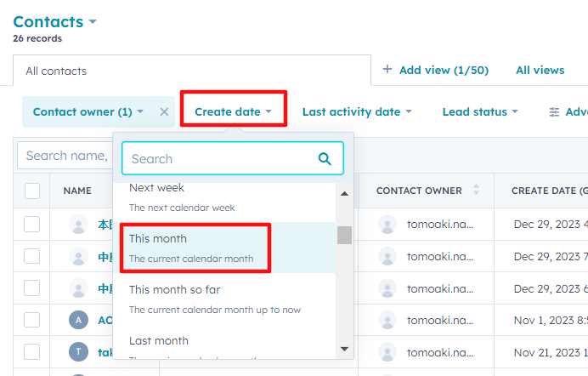
Task: Remove the Contact owner filter with X
Action: point(164,111)
